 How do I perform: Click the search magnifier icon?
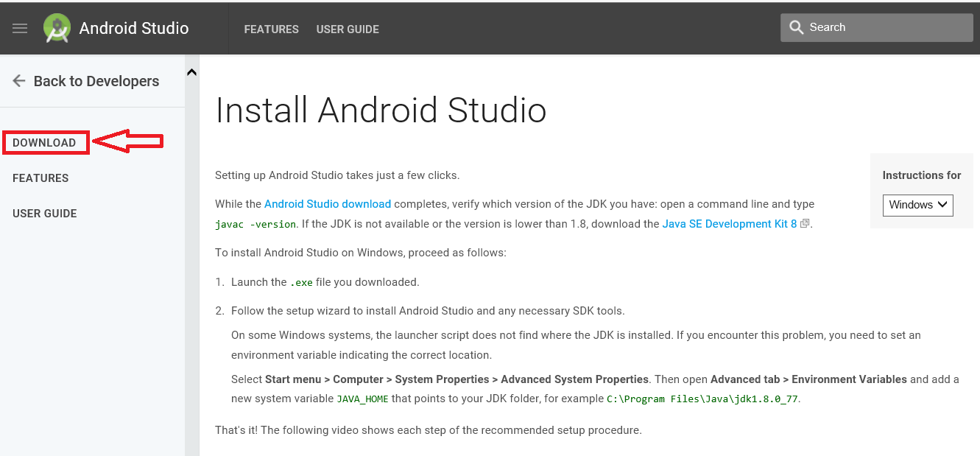(797, 27)
